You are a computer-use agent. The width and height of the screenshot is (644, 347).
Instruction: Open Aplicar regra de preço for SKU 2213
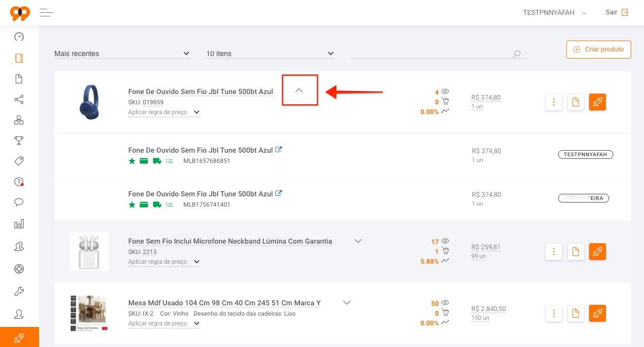(x=164, y=262)
